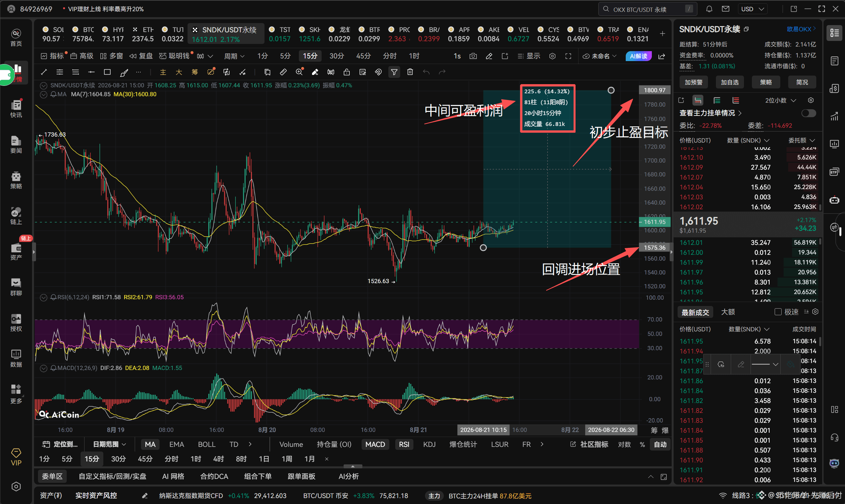Screen dimensions: 845x504
Task: Enter fullscreen chart mode
Action: click(568, 56)
